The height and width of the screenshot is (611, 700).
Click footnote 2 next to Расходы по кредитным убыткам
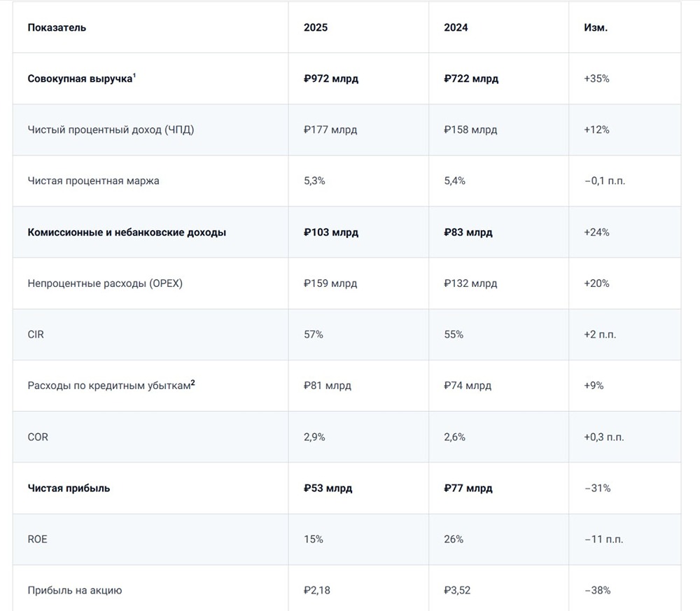click(192, 382)
